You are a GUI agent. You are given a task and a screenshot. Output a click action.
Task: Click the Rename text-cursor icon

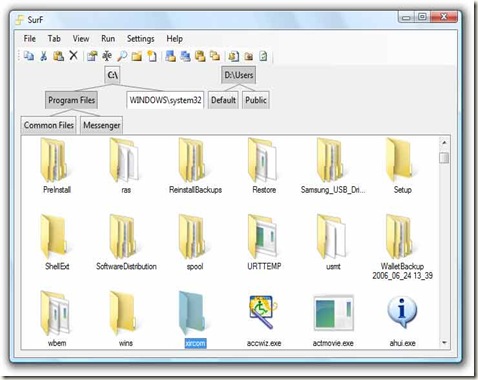tap(107, 56)
